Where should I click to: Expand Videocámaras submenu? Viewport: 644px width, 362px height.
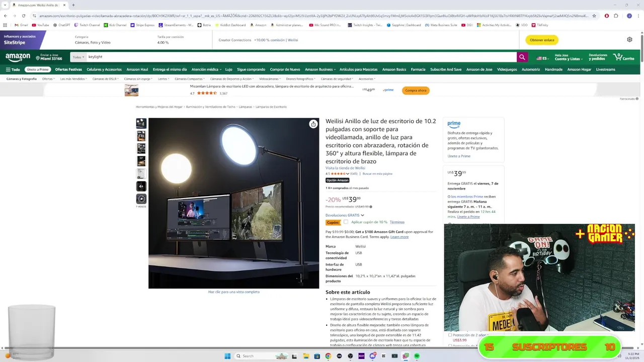[x=270, y=79]
